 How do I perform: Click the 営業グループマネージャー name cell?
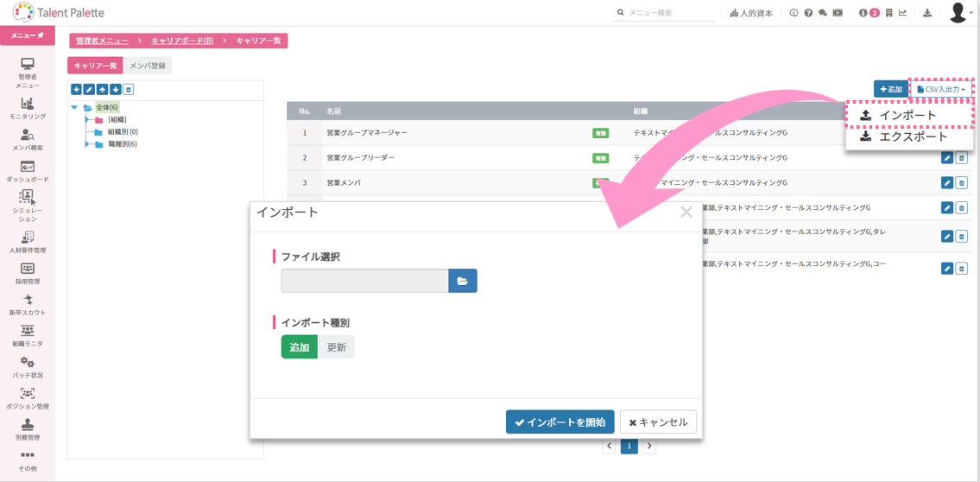point(367,132)
